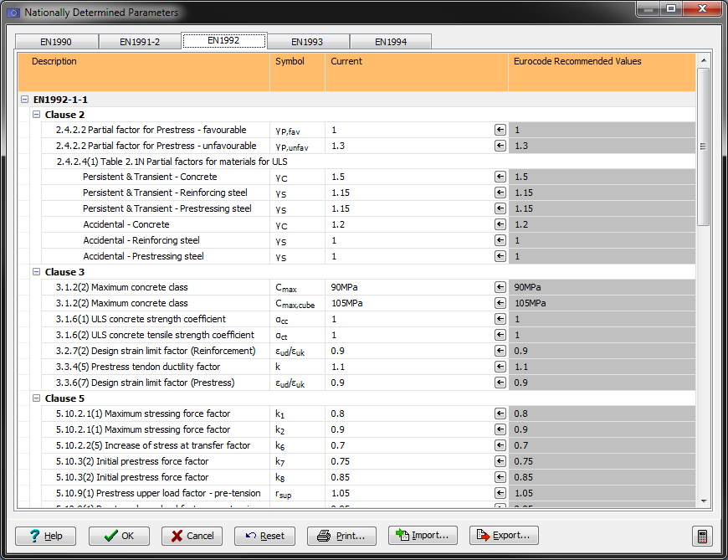Restore Cmax 90MPa recommended value arrow
This screenshot has height=560, width=728.
pyautogui.click(x=500, y=287)
